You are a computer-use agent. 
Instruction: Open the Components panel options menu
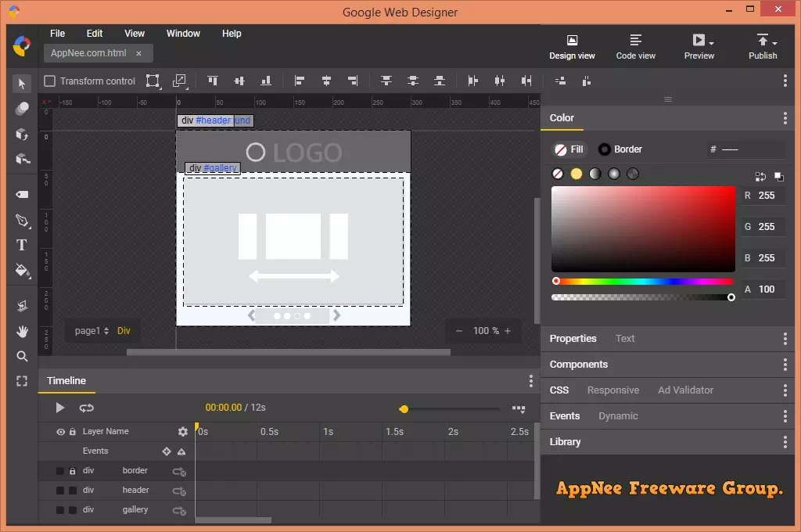(785, 365)
